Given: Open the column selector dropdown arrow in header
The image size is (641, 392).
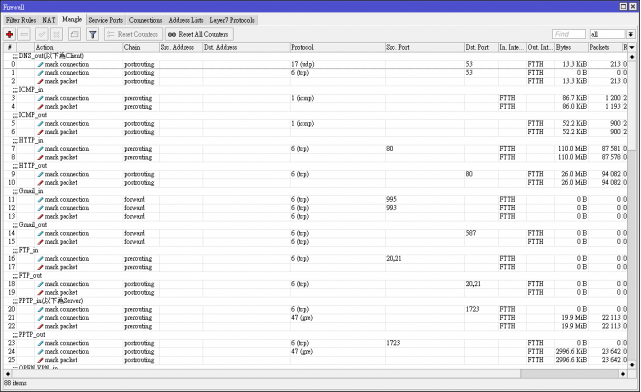Looking at the screenshot, I should tap(632, 48).
